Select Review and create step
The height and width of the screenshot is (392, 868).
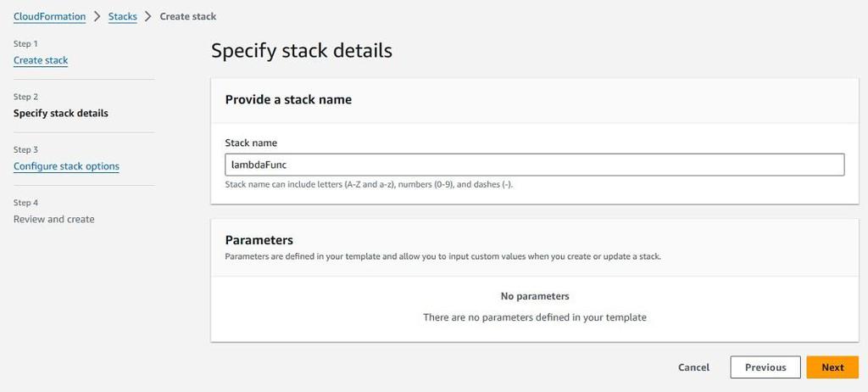54,219
